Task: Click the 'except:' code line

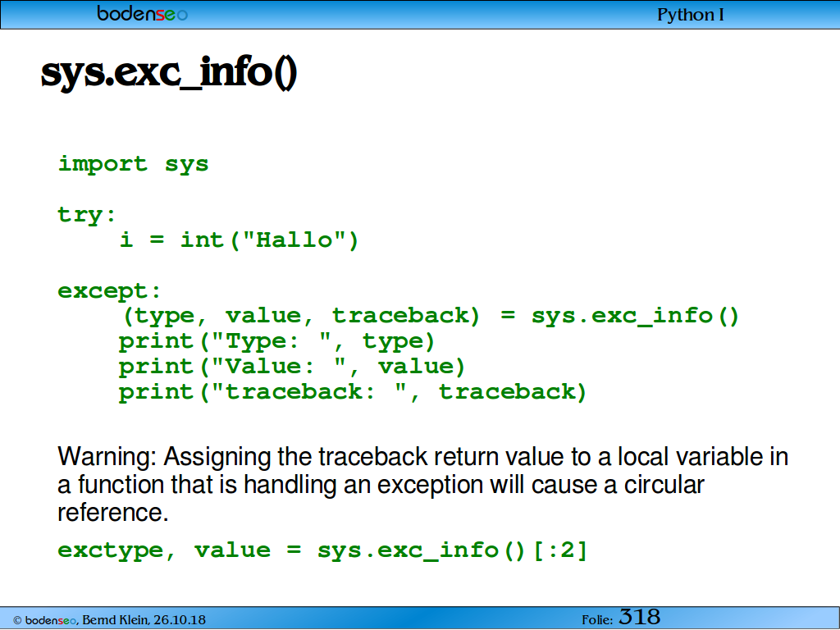Action: point(110,291)
